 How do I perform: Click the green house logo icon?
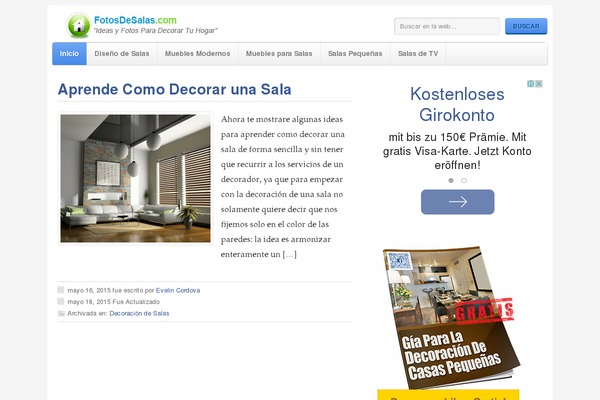78,25
